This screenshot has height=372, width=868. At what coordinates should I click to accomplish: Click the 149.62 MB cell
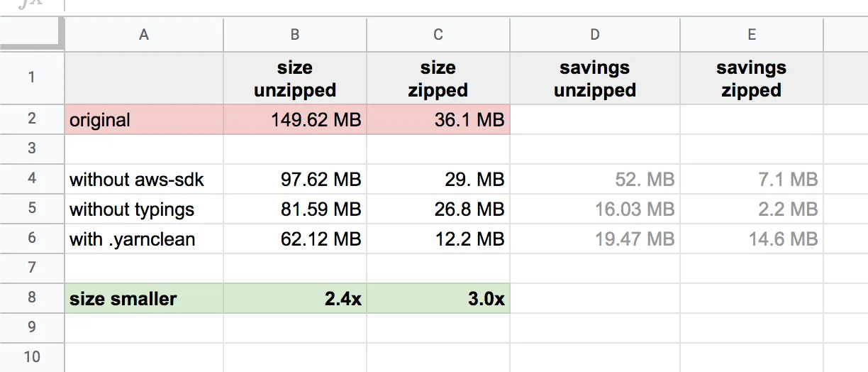[295, 120]
